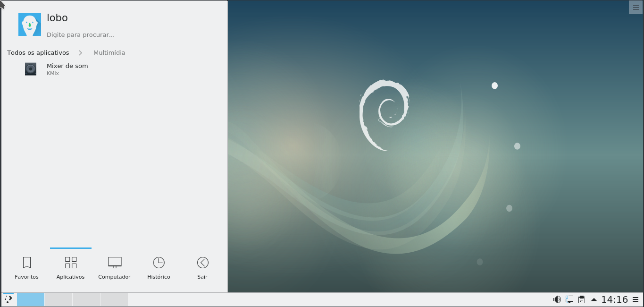Open the volume icon in system tray
644x307 pixels.
click(557, 299)
